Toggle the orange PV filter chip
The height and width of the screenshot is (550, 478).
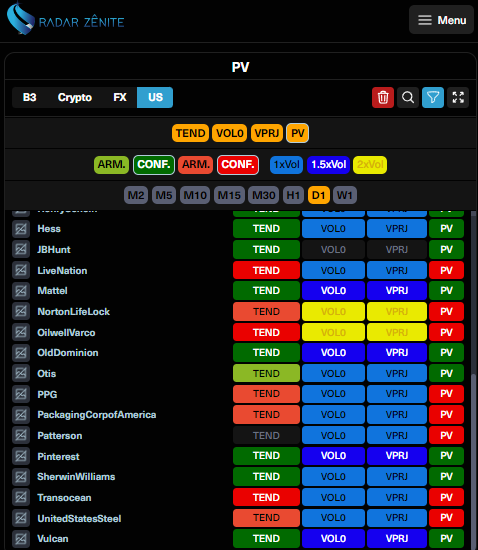pos(297,133)
